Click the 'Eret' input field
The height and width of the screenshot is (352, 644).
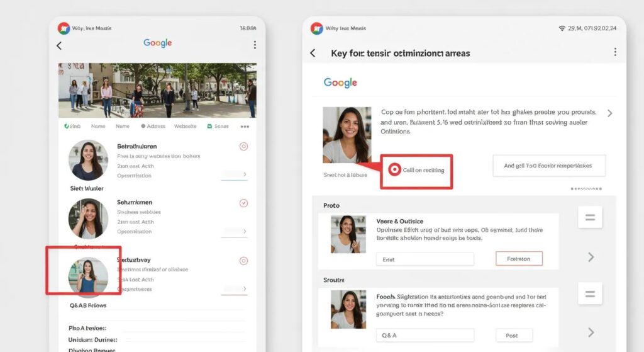425,259
